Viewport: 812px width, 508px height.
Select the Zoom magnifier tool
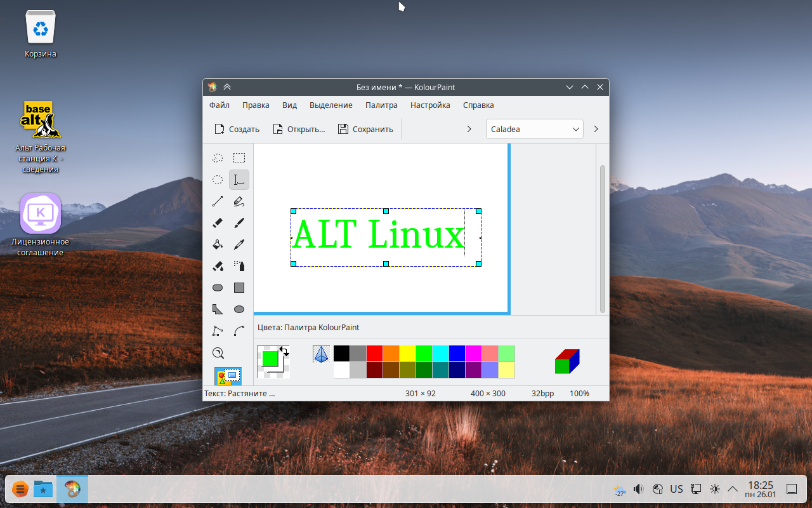click(218, 353)
